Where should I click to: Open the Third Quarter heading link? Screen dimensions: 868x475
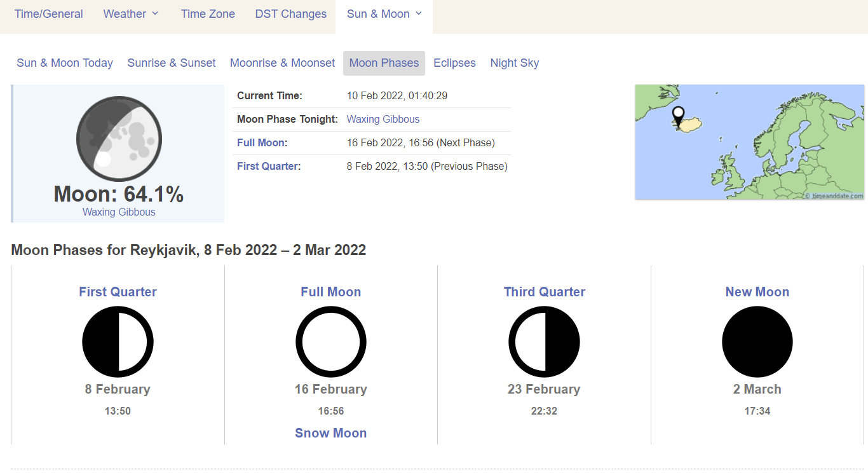click(545, 292)
